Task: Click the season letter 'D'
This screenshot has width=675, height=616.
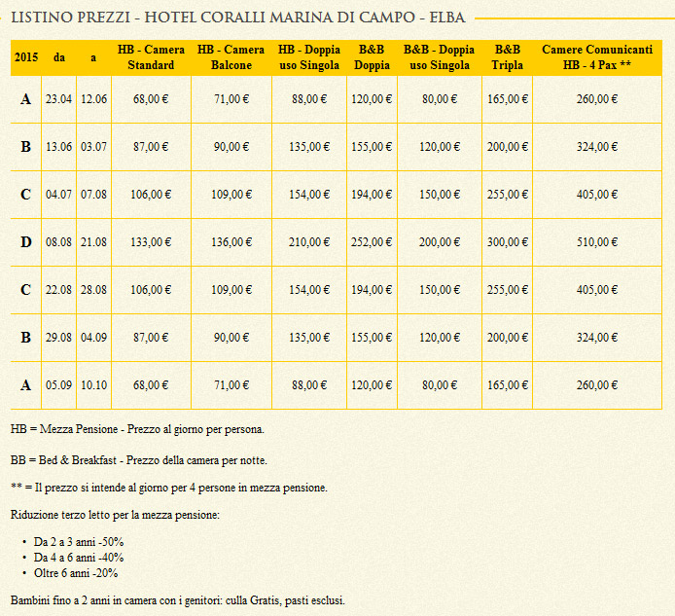Action: 26,242
